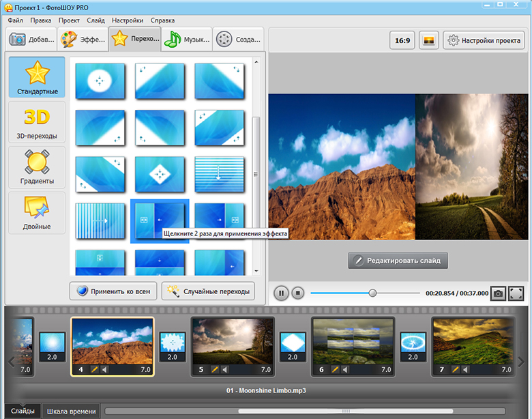Click the sound icon on slide 6
Image resolution: width=532 pixels, height=419 pixels.
pyautogui.click(x=345, y=369)
